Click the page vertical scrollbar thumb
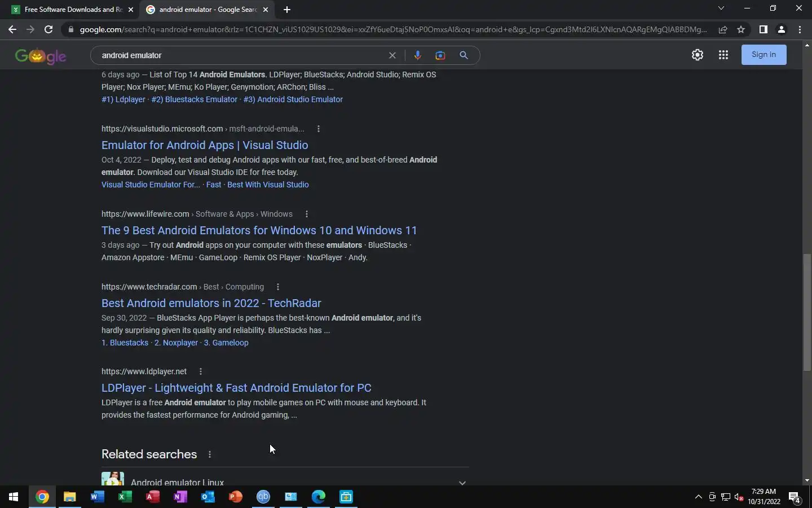Viewport: 812px width, 508px height. click(807, 312)
